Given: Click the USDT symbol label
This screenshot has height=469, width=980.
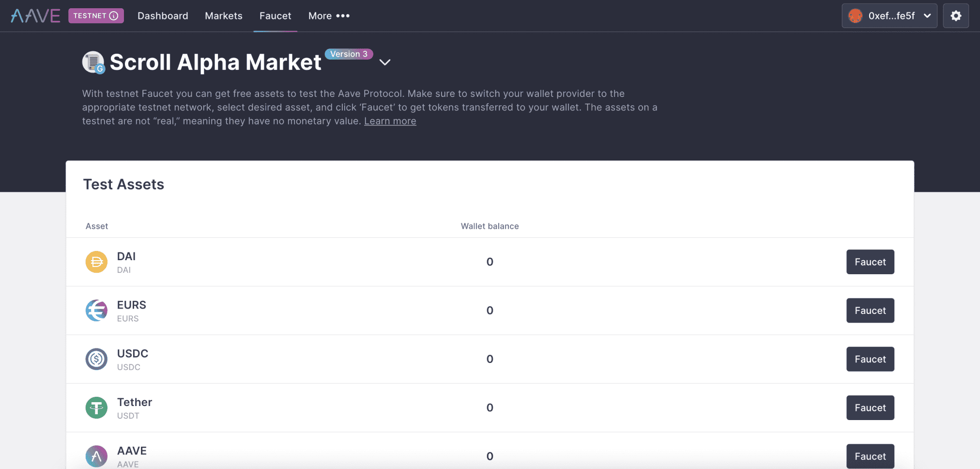Looking at the screenshot, I should click(x=128, y=416).
